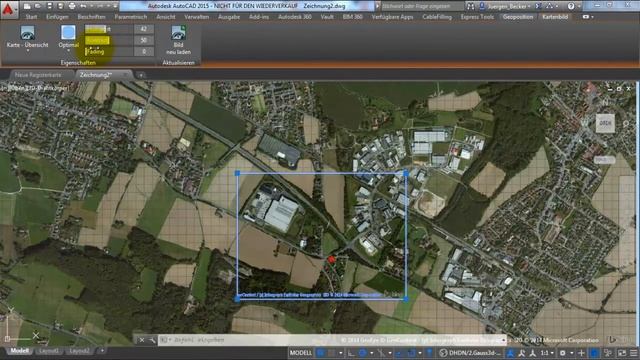Screen dimensions: 640x360
Task: Click top-left grip of the map image frame
Action: pos(238,173)
